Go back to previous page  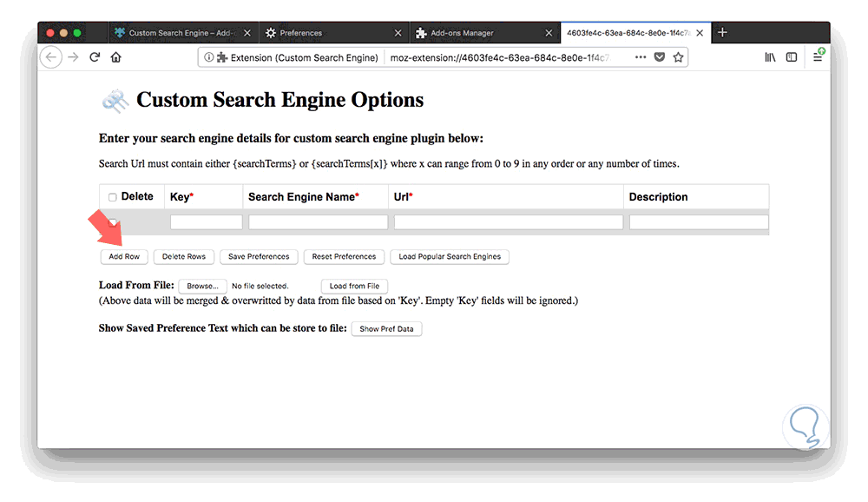(x=52, y=57)
